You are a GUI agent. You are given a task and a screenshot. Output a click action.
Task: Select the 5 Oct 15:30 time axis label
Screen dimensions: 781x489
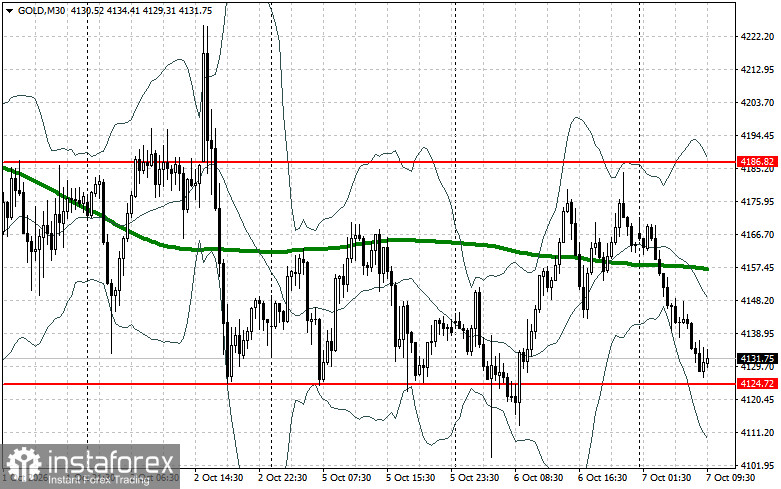[410, 478]
